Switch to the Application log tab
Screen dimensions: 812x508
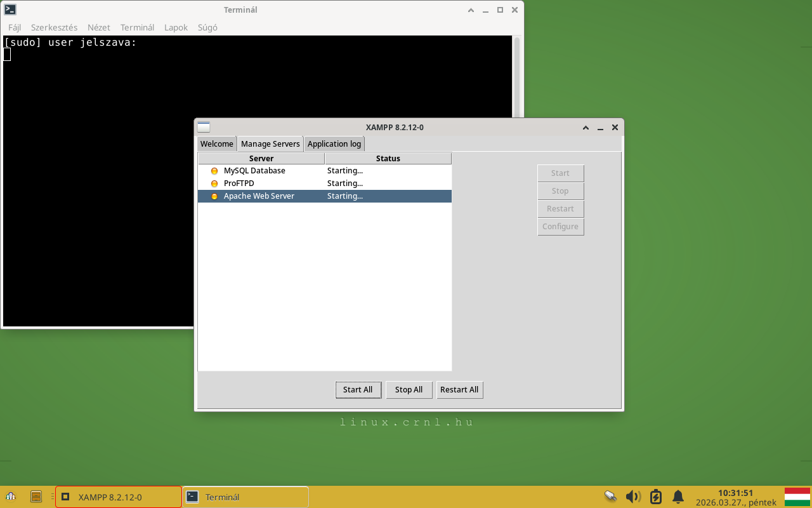pos(334,144)
